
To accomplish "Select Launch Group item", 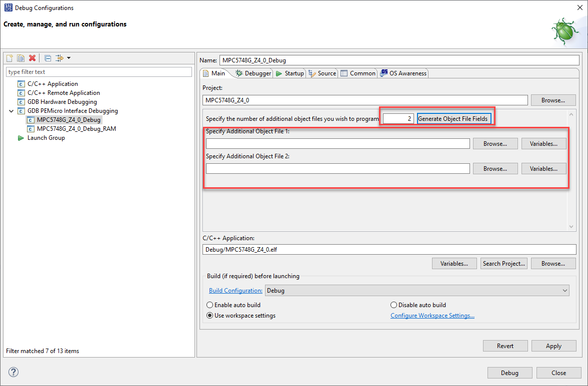I will coord(46,138).
